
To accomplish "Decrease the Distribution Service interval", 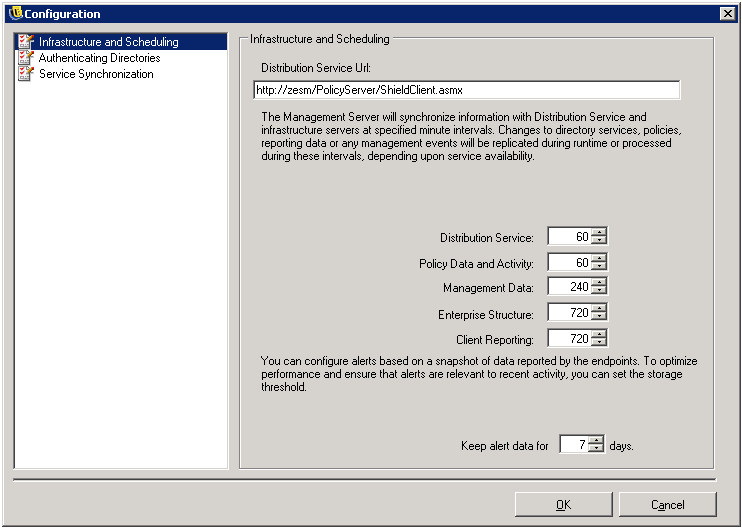I will (599, 240).
